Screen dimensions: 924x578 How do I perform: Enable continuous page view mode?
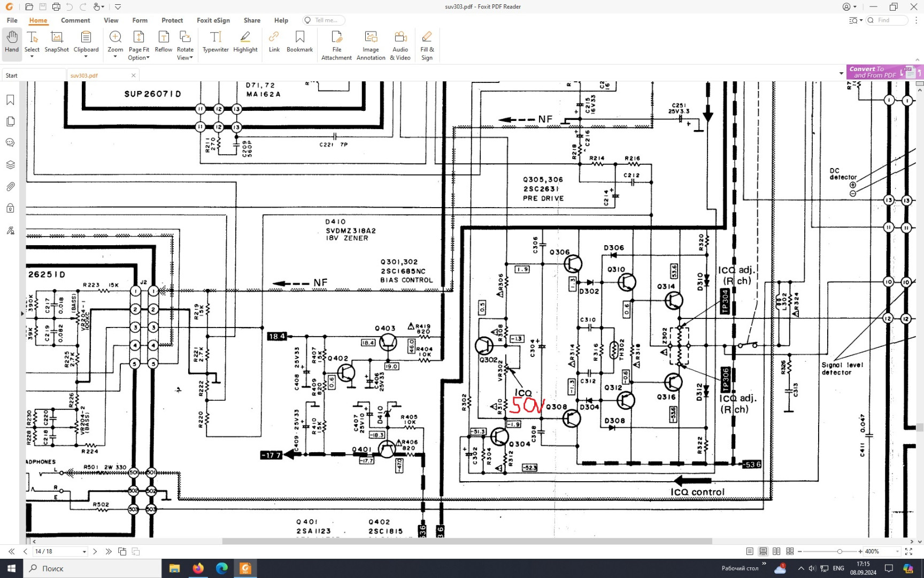click(x=763, y=551)
